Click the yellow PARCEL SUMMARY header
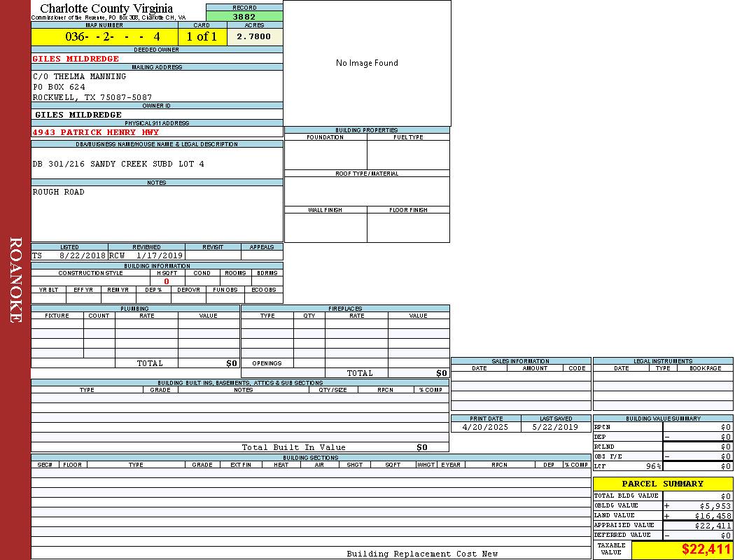The height and width of the screenshot is (560, 735). click(x=662, y=484)
